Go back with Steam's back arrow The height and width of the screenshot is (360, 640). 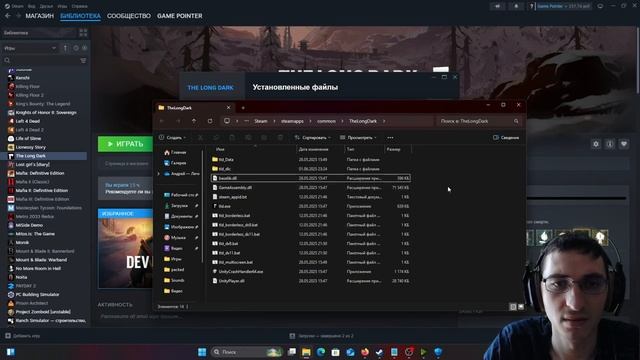point(8,16)
